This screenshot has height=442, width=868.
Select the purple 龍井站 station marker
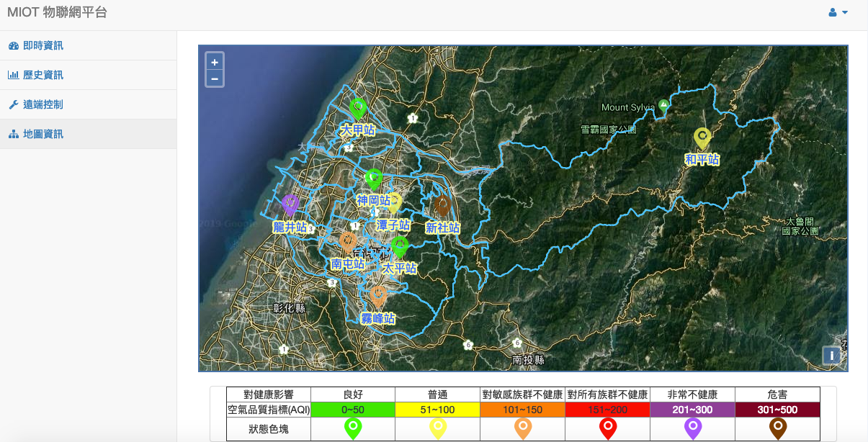[290, 204]
